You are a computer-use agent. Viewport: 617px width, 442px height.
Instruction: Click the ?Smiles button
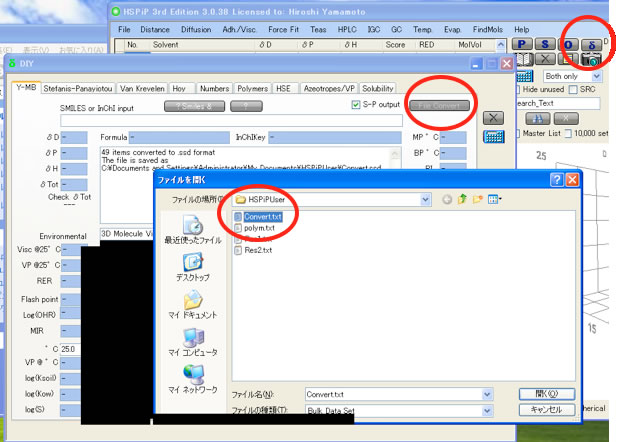pos(194,106)
